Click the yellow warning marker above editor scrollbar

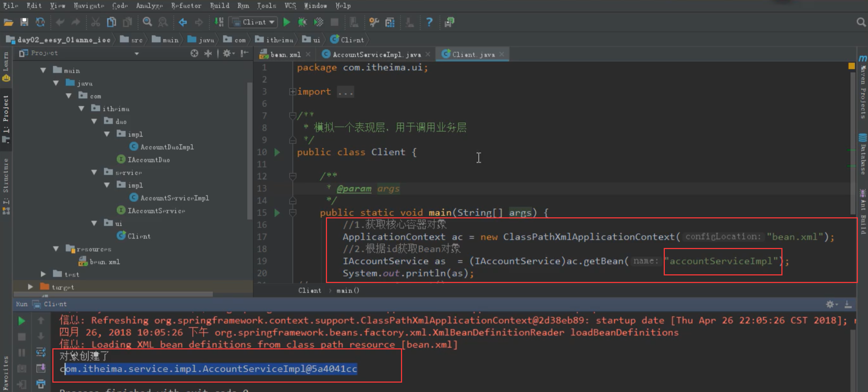click(x=851, y=66)
